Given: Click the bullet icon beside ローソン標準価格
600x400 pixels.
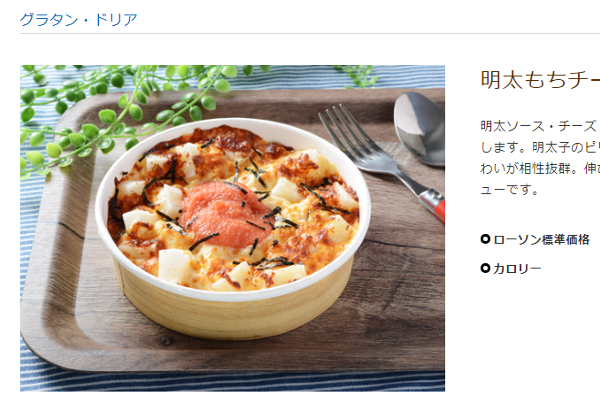Looking at the screenshot, I should (x=485, y=239).
